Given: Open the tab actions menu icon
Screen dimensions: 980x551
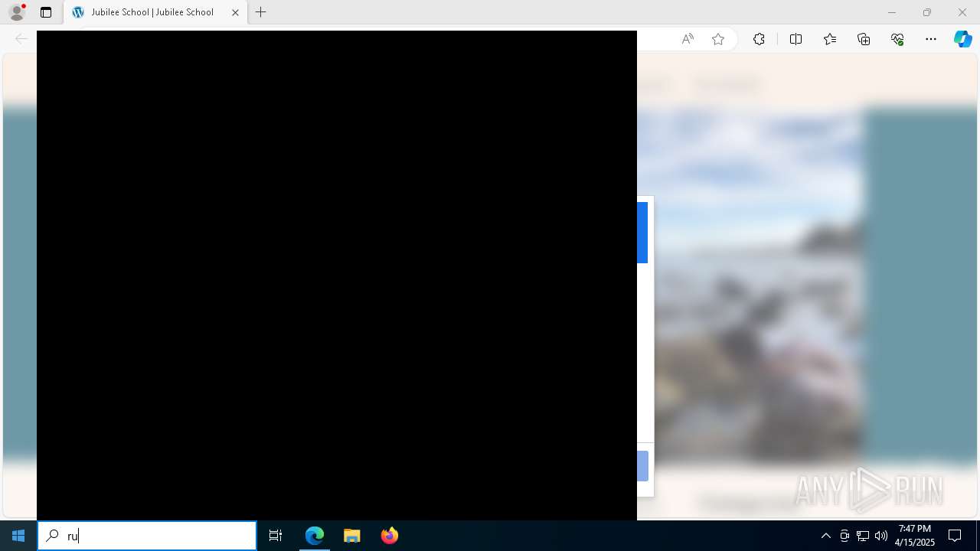Looking at the screenshot, I should 46,12.
